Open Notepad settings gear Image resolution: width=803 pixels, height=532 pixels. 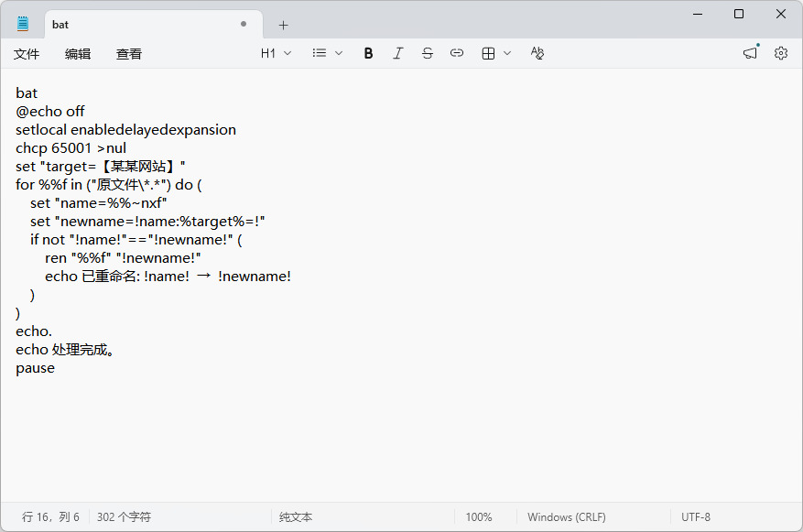click(x=781, y=53)
